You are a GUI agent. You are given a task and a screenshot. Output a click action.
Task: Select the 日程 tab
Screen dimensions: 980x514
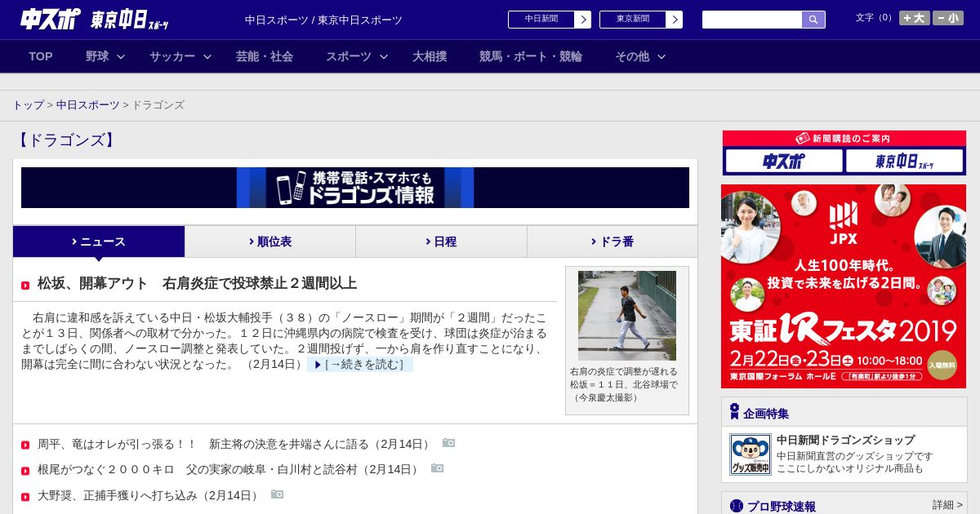[441, 241]
